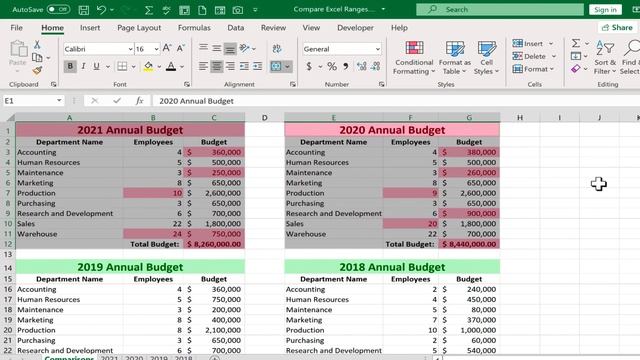Decrease the cell indent
The height and width of the screenshot is (360, 640).
244,66
